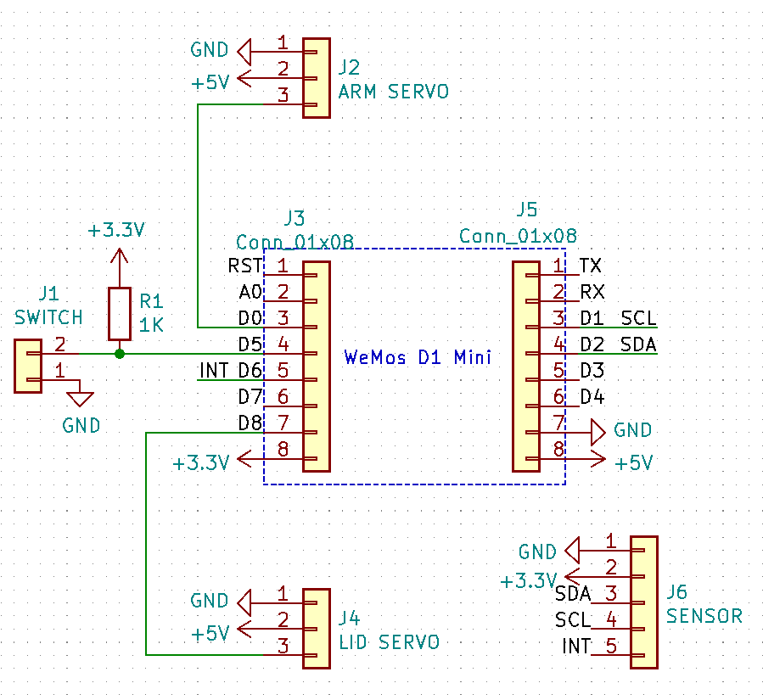
Task: Click the 'INT' label at J6 pin 5
Action: click(x=576, y=646)
